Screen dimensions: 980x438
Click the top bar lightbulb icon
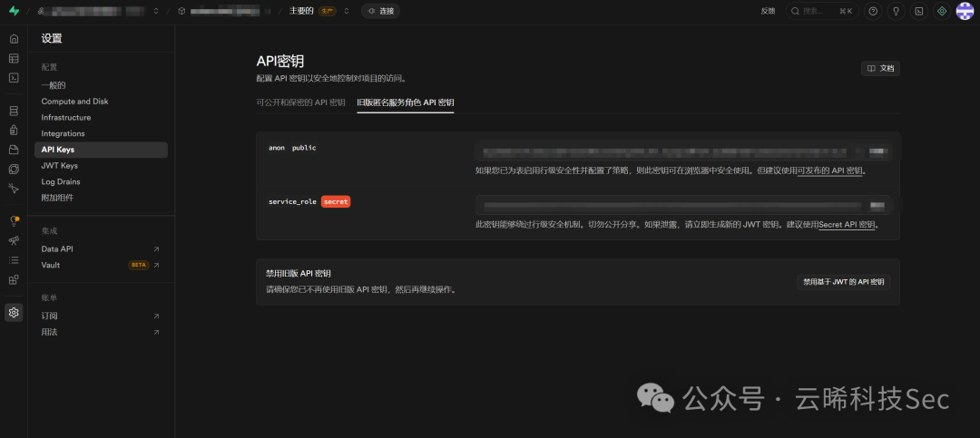tap(896, 11)
